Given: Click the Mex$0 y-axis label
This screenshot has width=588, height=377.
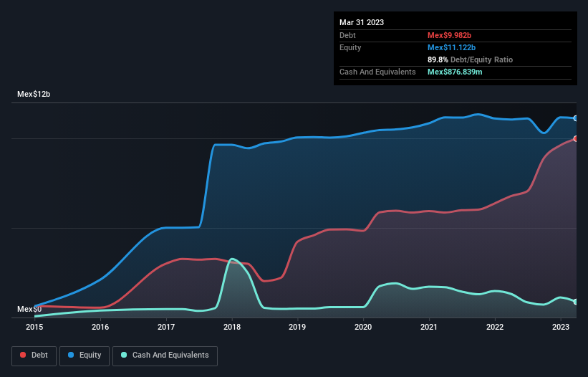Looking at the screenshot, I should pos(29,309).
